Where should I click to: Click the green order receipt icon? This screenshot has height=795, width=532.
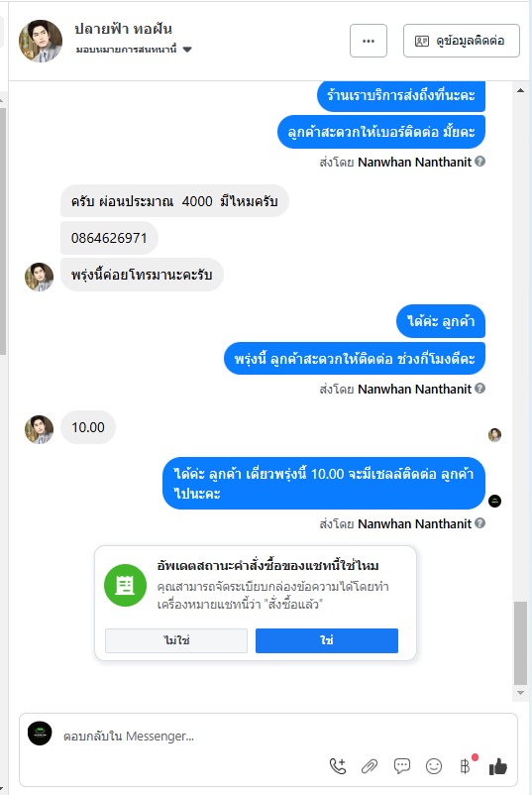click(x=125, y=585)
